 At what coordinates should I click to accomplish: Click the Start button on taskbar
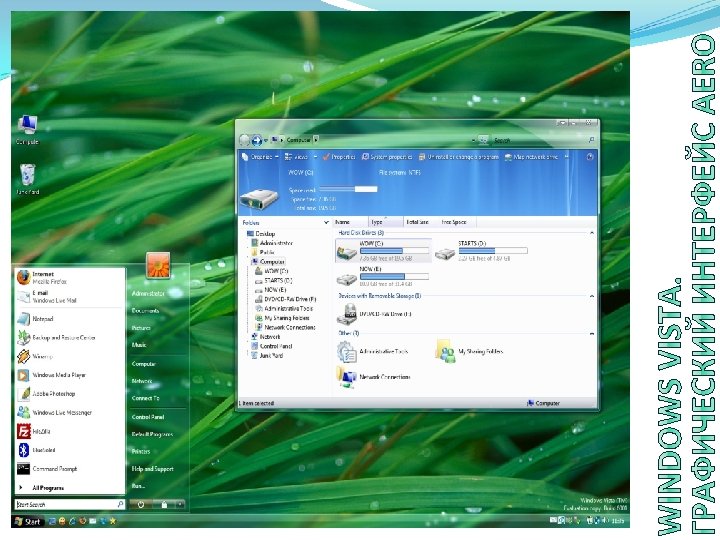[28, 522]
